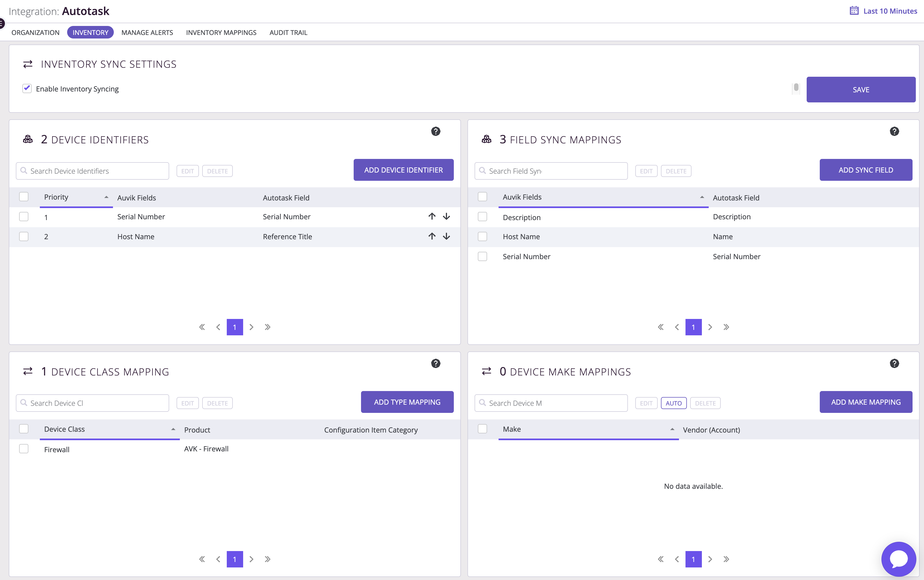Viewport: 924px width, 580px height.
Task: Go to last page in Device Identifiers
Action: click(x=267, y=327)
